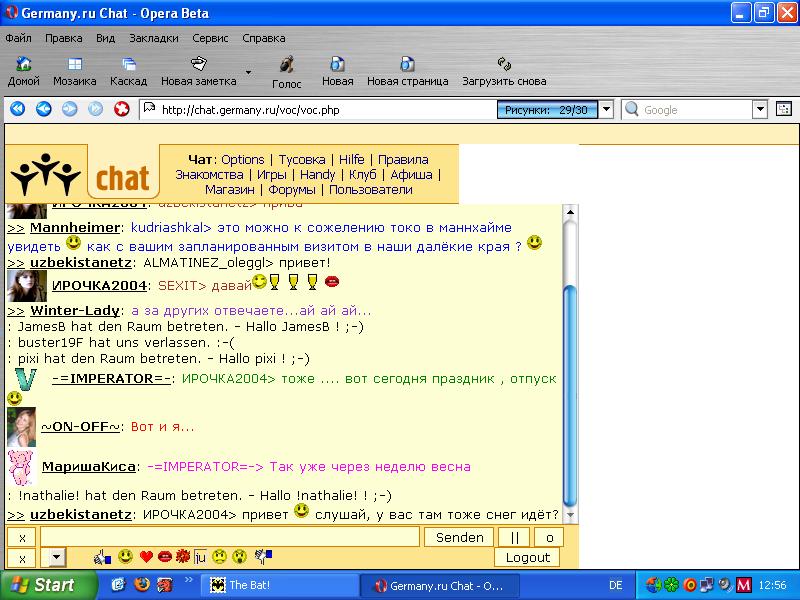Click the lower x button beside dropdown
The height and width of the screenshot is (600, 800).
click(22, 558)
